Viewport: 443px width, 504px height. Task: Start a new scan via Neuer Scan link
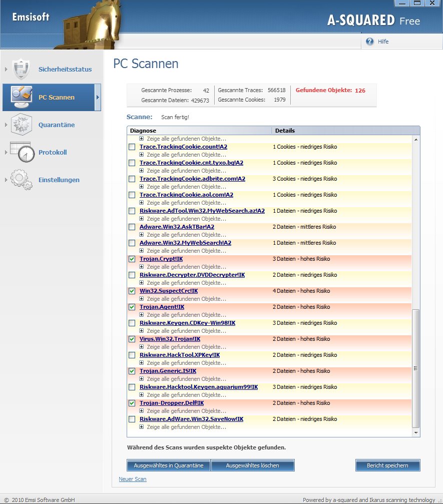[133, 479]
